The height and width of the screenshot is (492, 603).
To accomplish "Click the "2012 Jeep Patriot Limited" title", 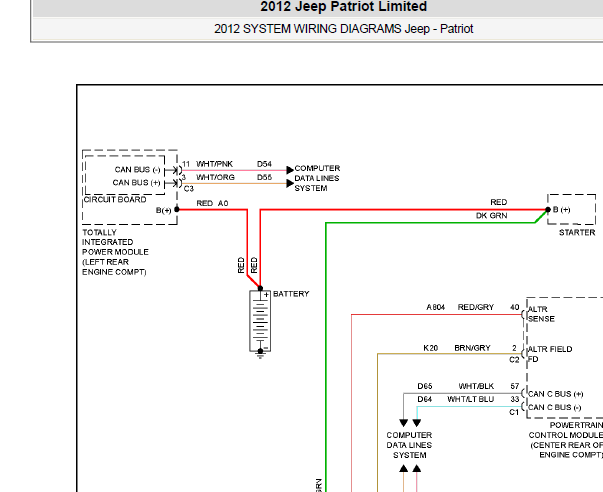I will (343, 7).
